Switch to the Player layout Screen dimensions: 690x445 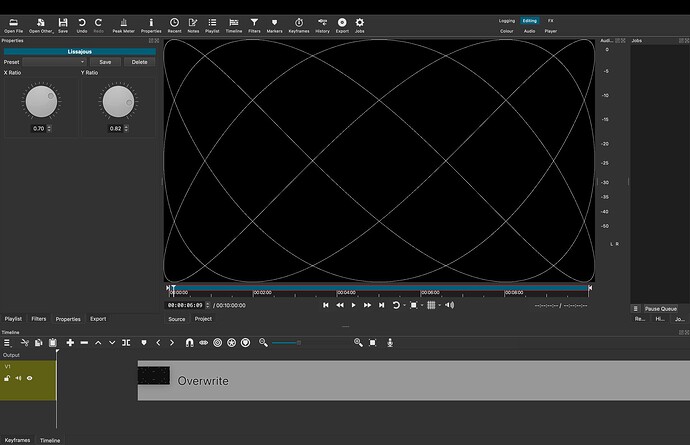pyautogui.click(x=551, y=31)
